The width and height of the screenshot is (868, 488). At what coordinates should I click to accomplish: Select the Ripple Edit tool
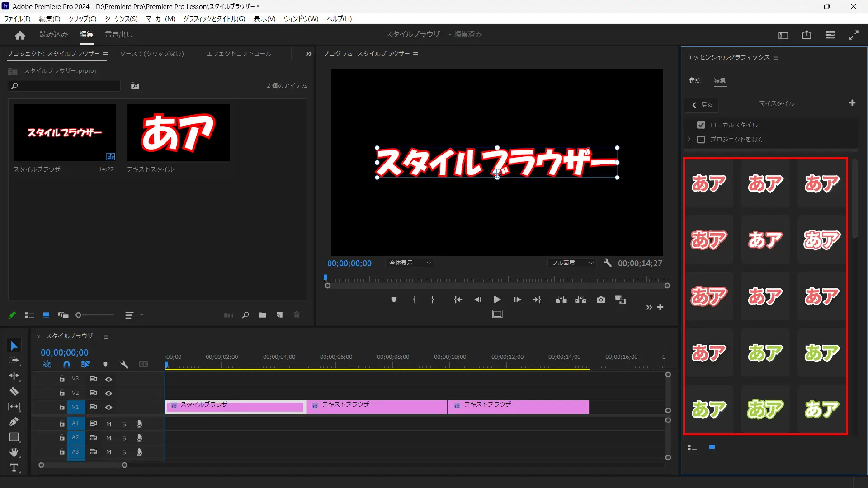(x=14, y=376)
